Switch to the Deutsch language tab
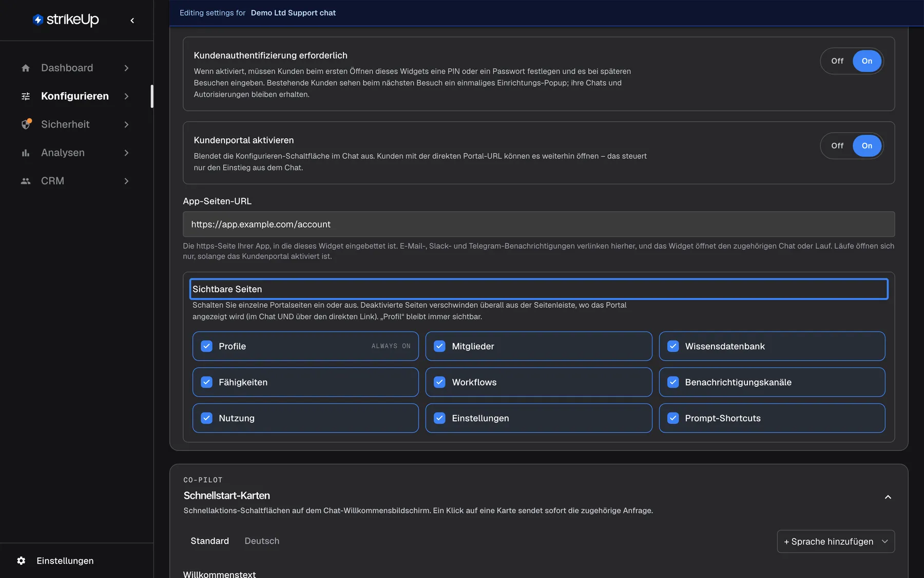Screen dimensions: 924x578 (262, 541)
